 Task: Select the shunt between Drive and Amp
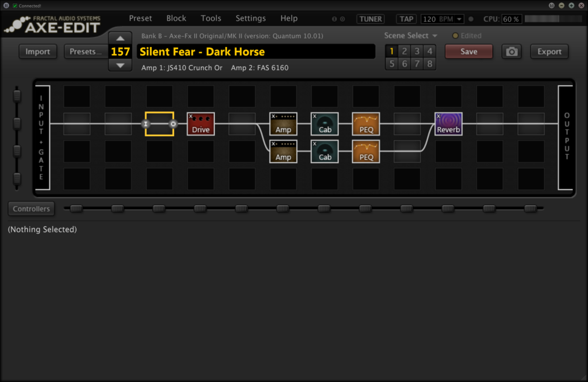pyautogui.click(x=242, y=124)
